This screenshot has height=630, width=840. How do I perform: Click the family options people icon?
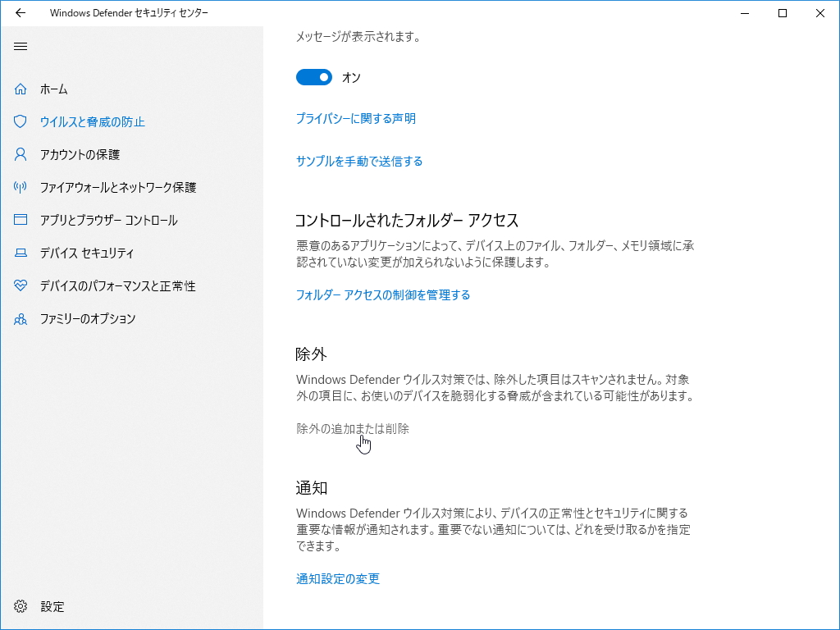click(x=21, y=319)
